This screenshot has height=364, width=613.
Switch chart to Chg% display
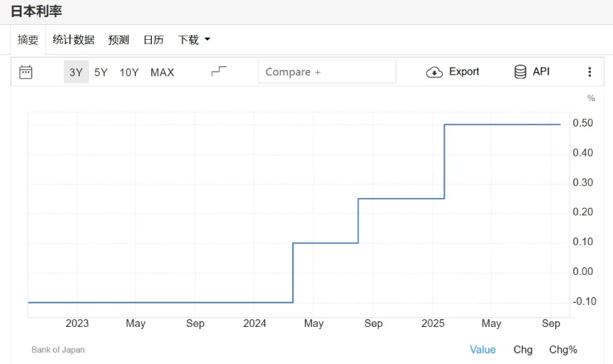coord(562,349)
